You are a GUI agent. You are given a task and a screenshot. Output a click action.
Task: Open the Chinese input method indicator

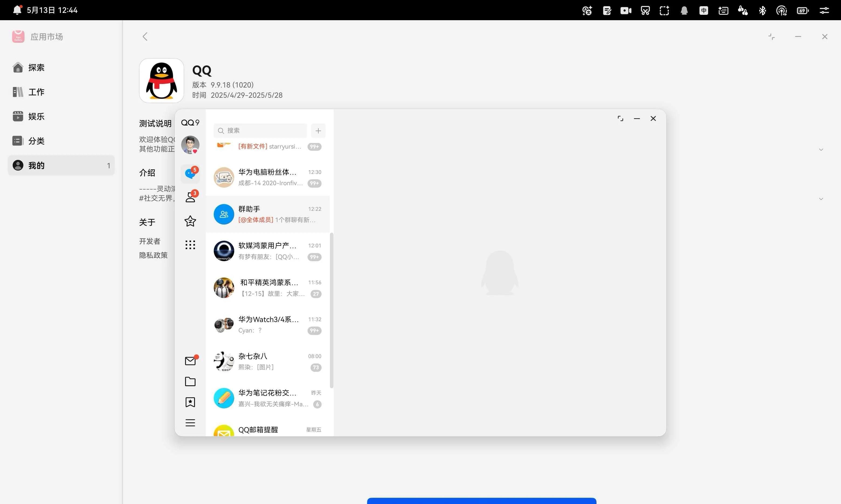click(703, 10)
